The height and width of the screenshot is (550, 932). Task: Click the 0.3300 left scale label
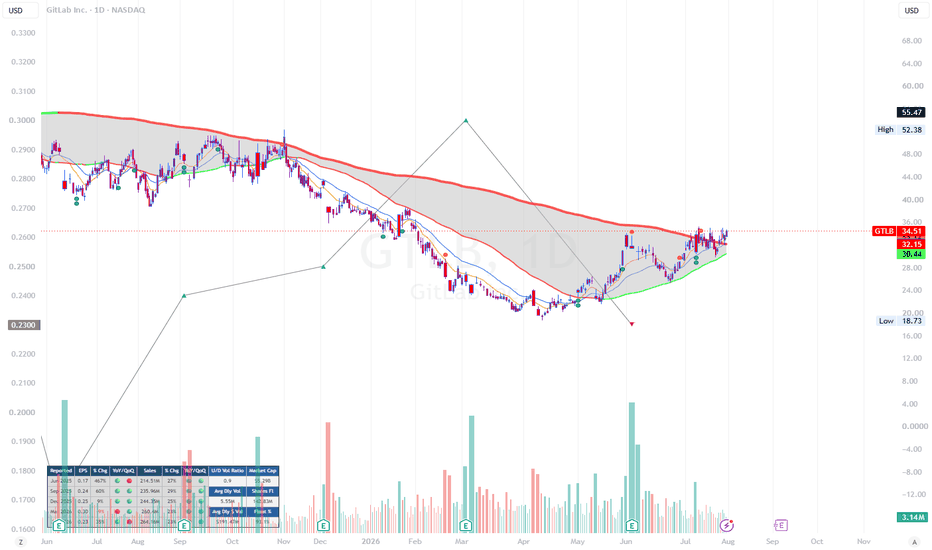23,33
